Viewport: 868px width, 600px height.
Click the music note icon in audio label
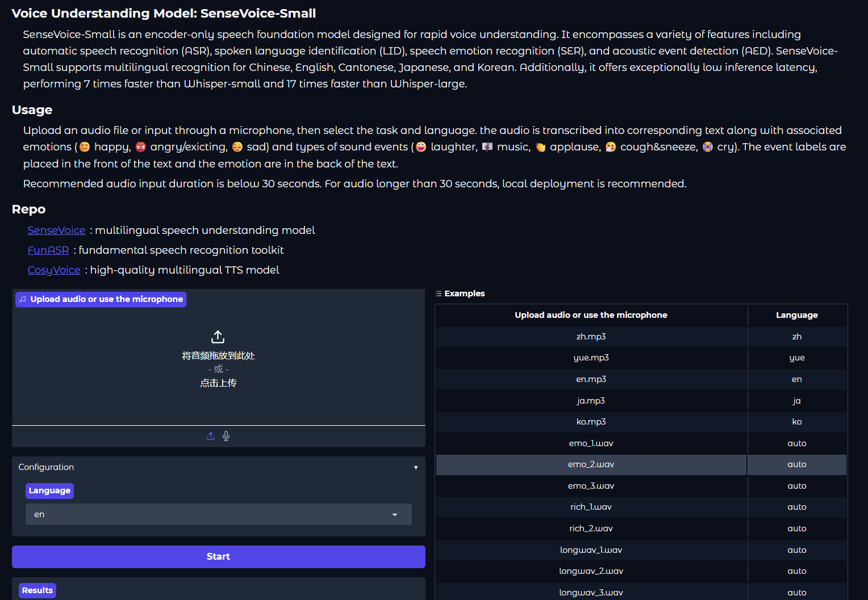pyautogui.click(x=23, y=299)
